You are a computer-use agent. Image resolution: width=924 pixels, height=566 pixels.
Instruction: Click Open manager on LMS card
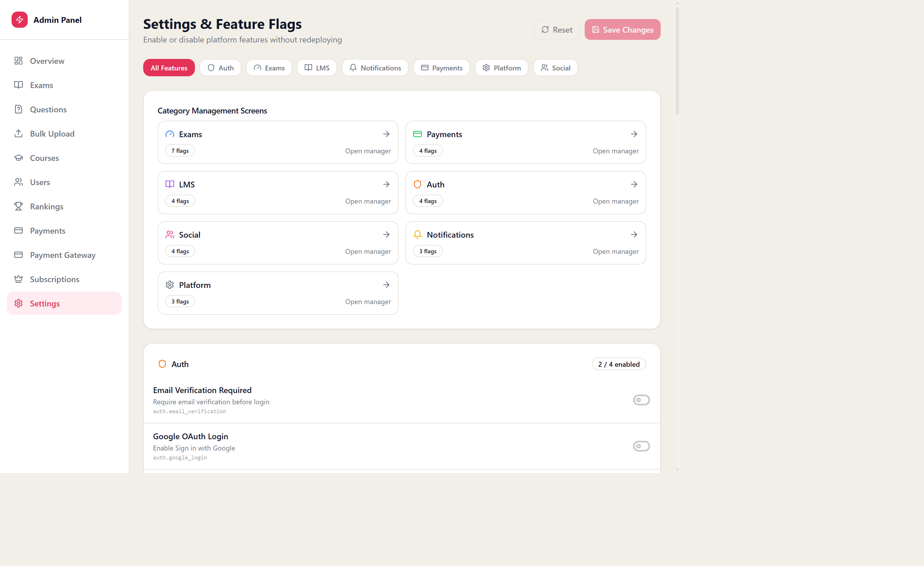click(368, 201)
